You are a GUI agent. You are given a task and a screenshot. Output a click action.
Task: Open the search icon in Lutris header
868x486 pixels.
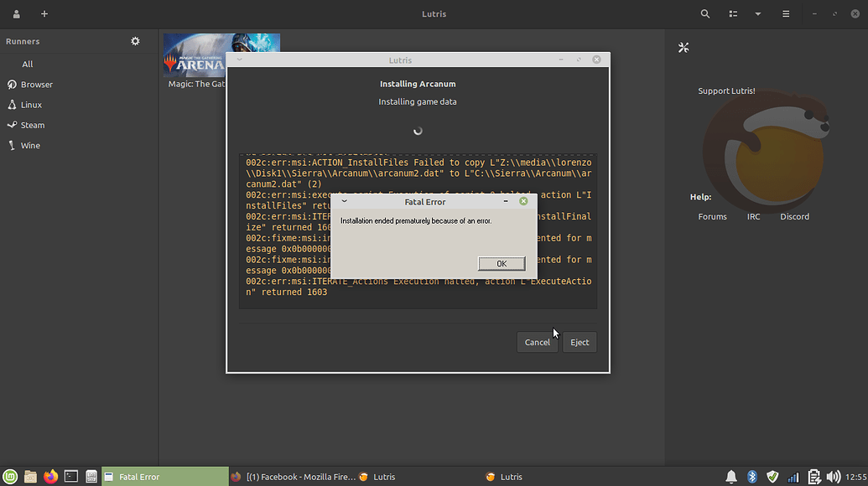(704, 13)
